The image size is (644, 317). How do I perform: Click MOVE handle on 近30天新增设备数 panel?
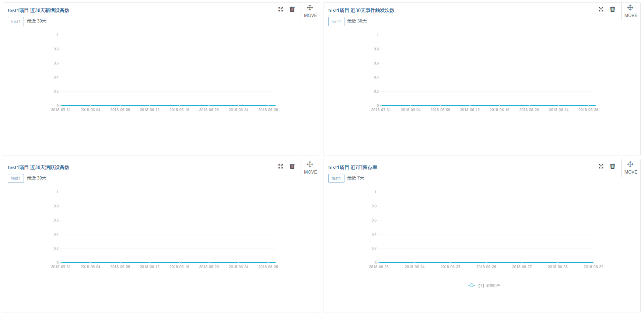(x=310, y=11)
